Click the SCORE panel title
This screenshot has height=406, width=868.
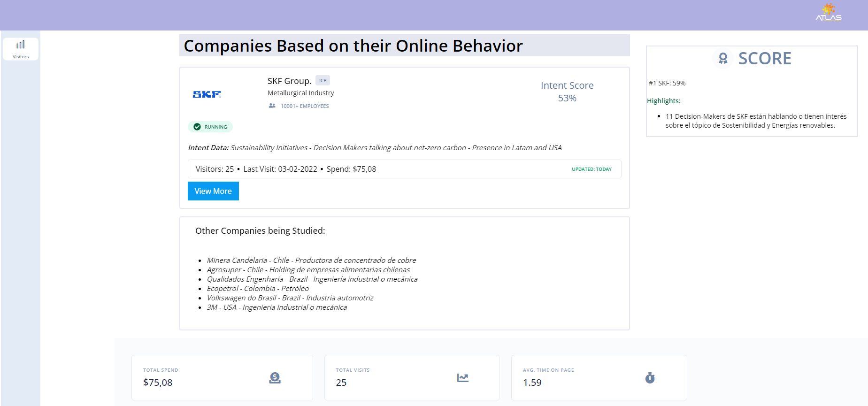click(x=765, y=58)
